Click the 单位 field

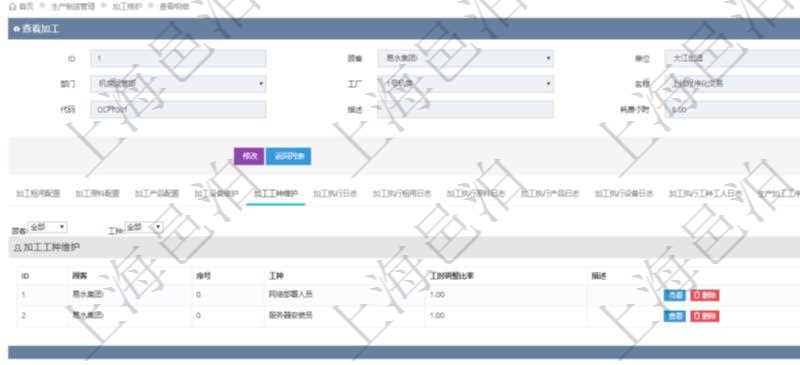coord(732,59)
